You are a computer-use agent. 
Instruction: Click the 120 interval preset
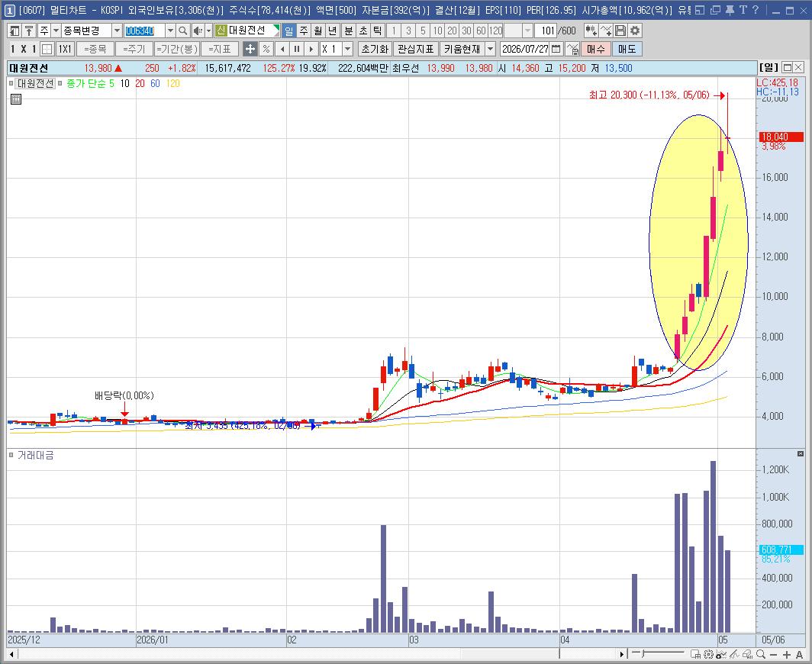coord(495,31)
